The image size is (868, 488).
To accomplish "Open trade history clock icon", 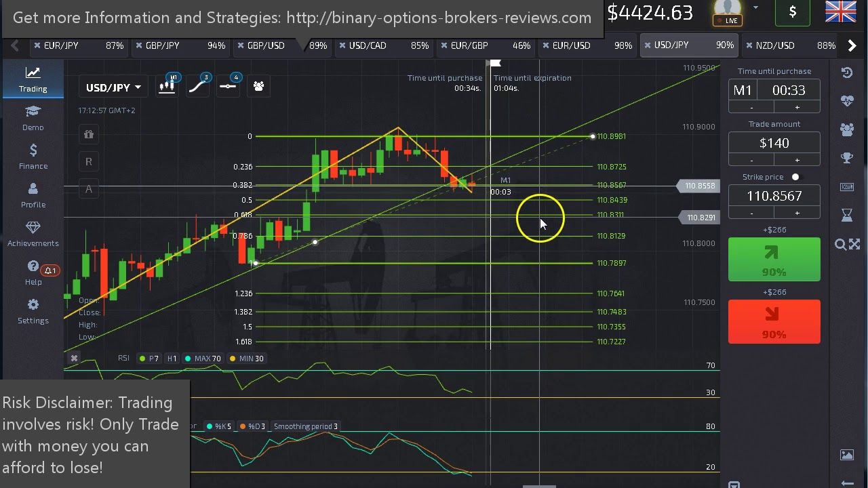I will tap(847, 73).
